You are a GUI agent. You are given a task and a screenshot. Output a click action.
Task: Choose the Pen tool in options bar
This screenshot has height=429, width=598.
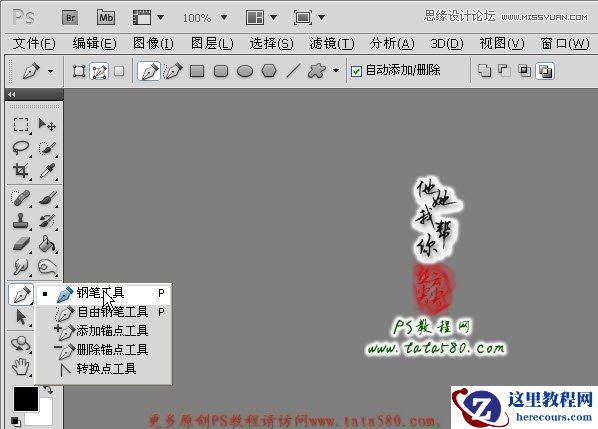click(x=149, y=71)
